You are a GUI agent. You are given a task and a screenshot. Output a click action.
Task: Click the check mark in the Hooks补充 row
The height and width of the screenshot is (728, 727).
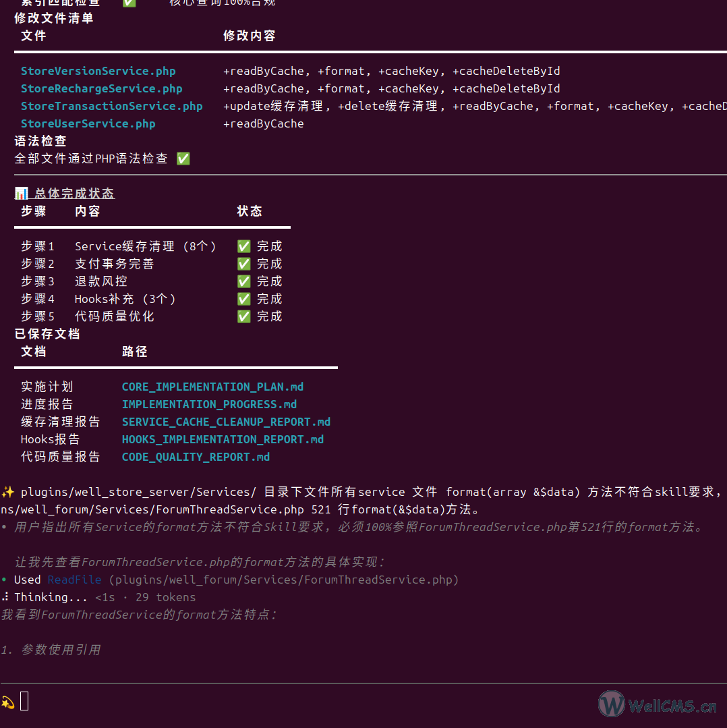tap(243, 299)
